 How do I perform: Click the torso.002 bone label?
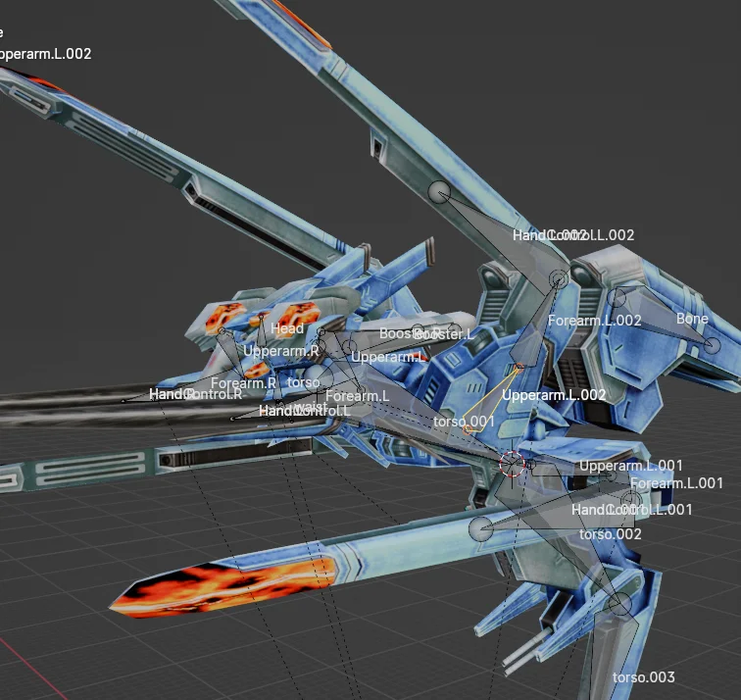point(611,534)
